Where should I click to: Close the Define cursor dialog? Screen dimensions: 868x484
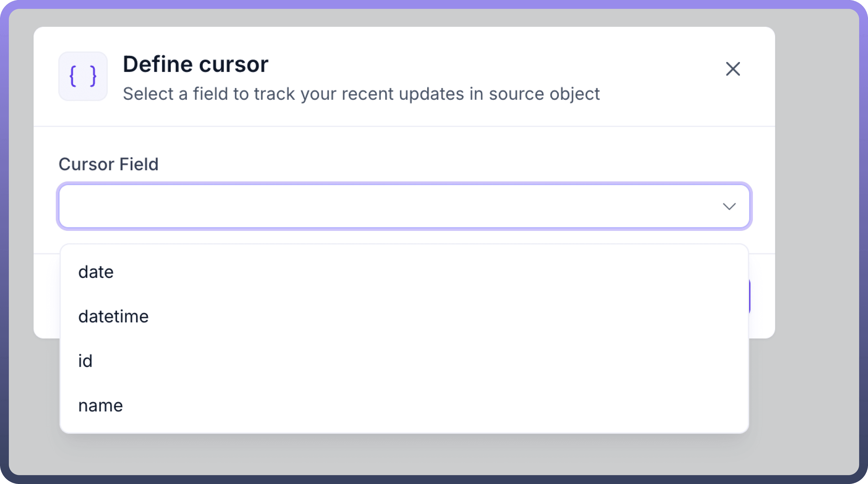(x=732, y=69)
